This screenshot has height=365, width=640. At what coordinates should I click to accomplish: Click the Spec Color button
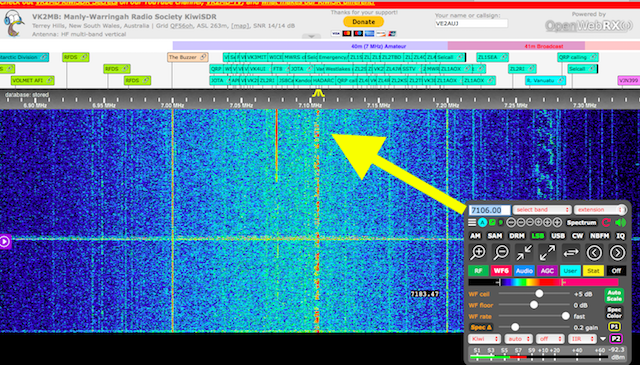click(614, 312)
